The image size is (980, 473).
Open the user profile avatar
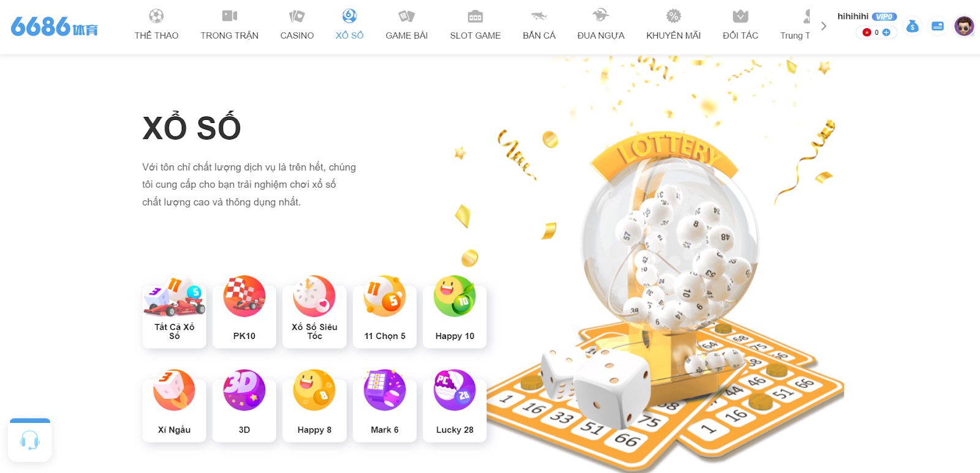click(x=964, y=26)
